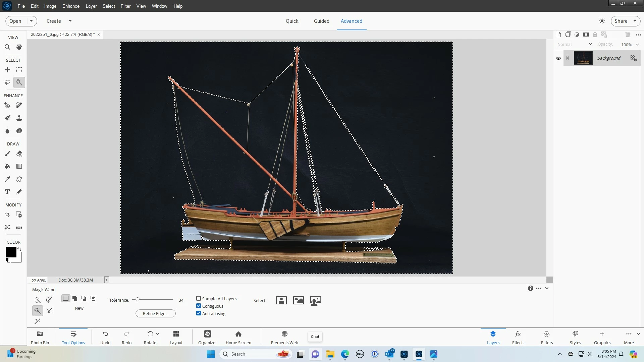Select the Type tool
This screenshot has width=644, height=362.
pos(7,192)
